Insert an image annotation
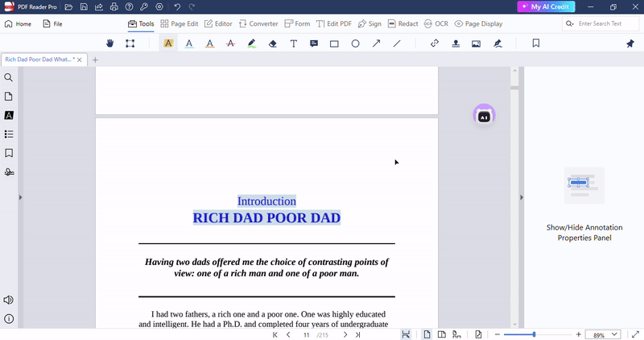Viewport: 644px width, 340px height. tap(476, 44)
